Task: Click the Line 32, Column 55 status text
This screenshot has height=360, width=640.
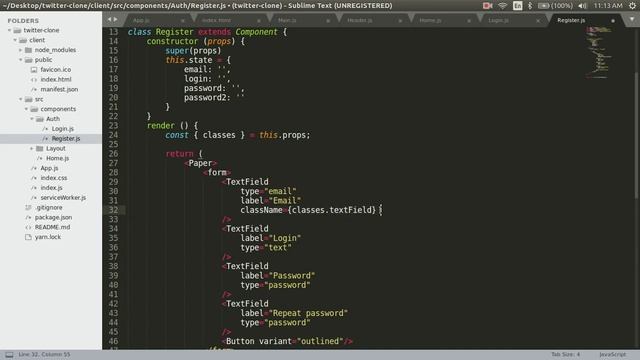Action: [44, 354]
